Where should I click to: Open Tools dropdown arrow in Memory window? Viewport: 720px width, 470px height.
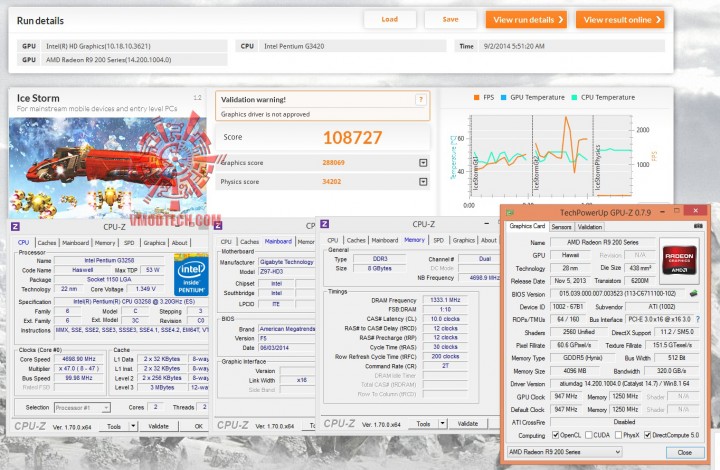point(443,424)
